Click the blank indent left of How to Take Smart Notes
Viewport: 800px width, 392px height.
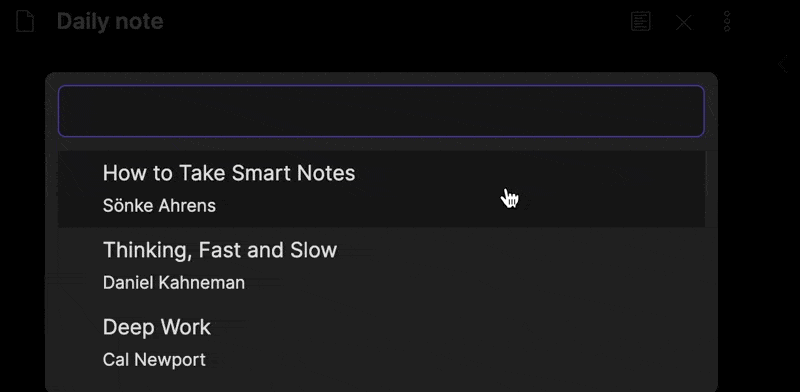[x=80, y=189]
